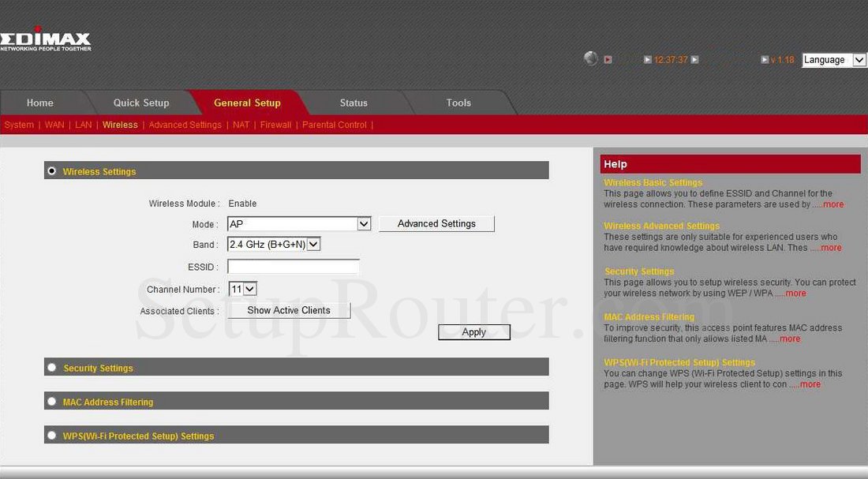Click the arrow icon left of the clock
Image resolution: width=868 pixels, height=479 pixels.
tap(648, 58)
